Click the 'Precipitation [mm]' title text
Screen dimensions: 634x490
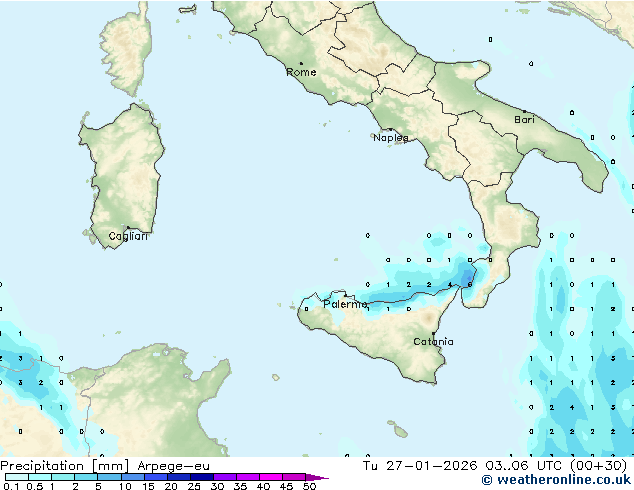click(x=64, y=466)
